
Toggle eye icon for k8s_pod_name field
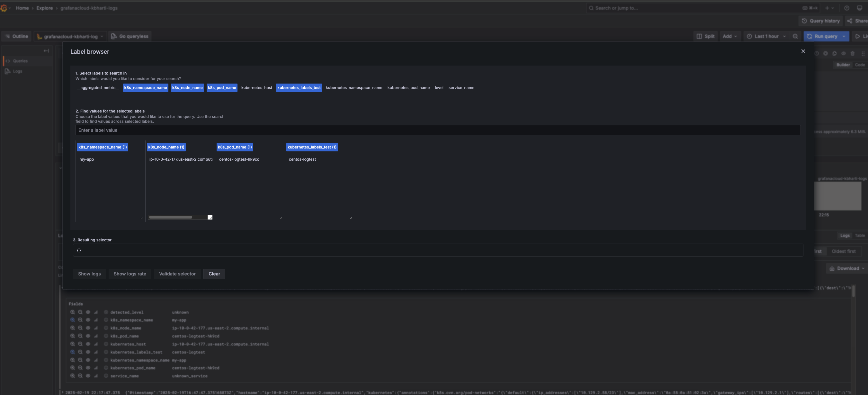coord(88,336)
